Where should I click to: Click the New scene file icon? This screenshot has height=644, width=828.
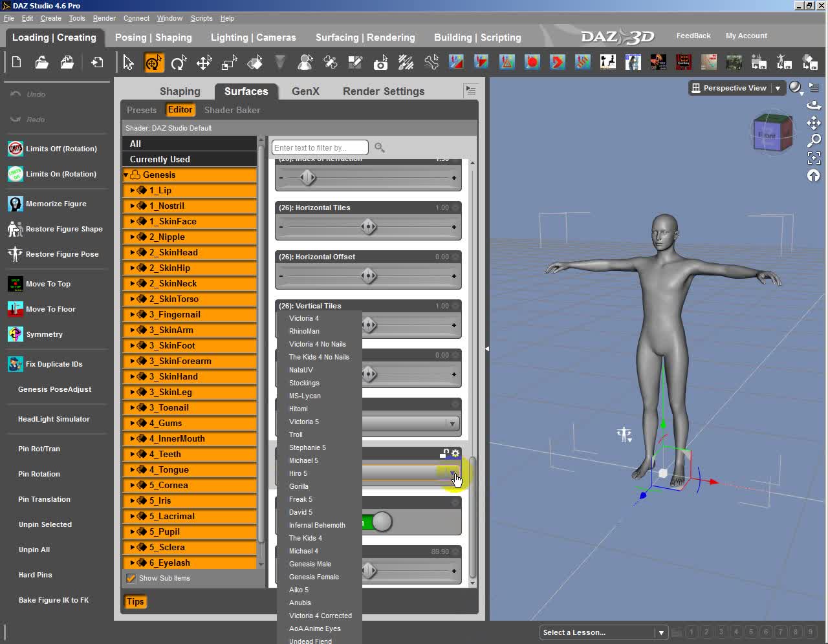[17, 63]
